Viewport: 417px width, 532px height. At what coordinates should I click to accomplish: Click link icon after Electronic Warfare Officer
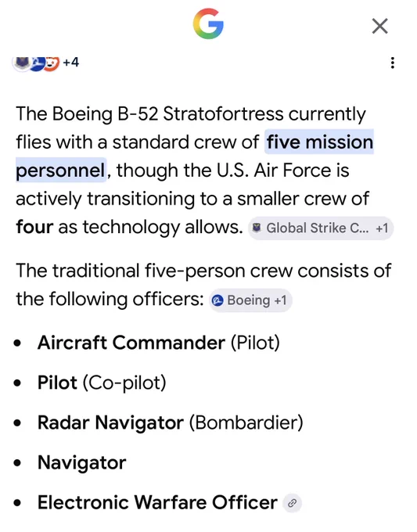[292, 503]
